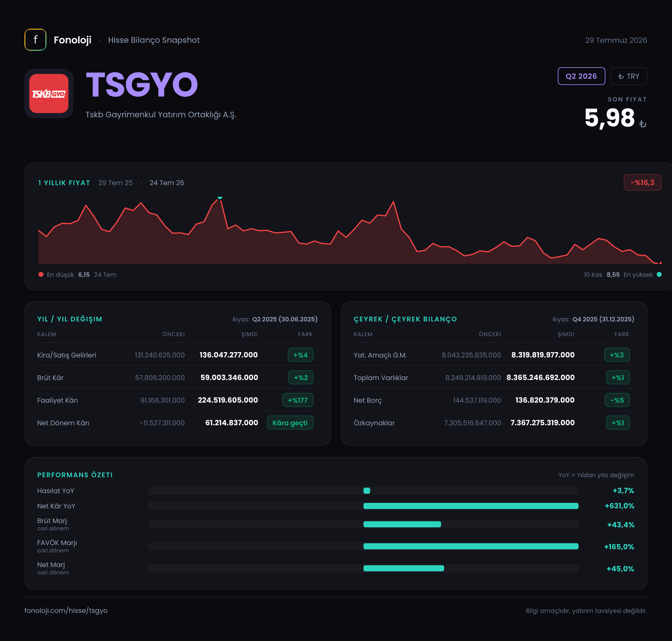
Task: Click the ÇEYREK / ÇEYREK BİLANÇO heading
Action: pos(405,319)
